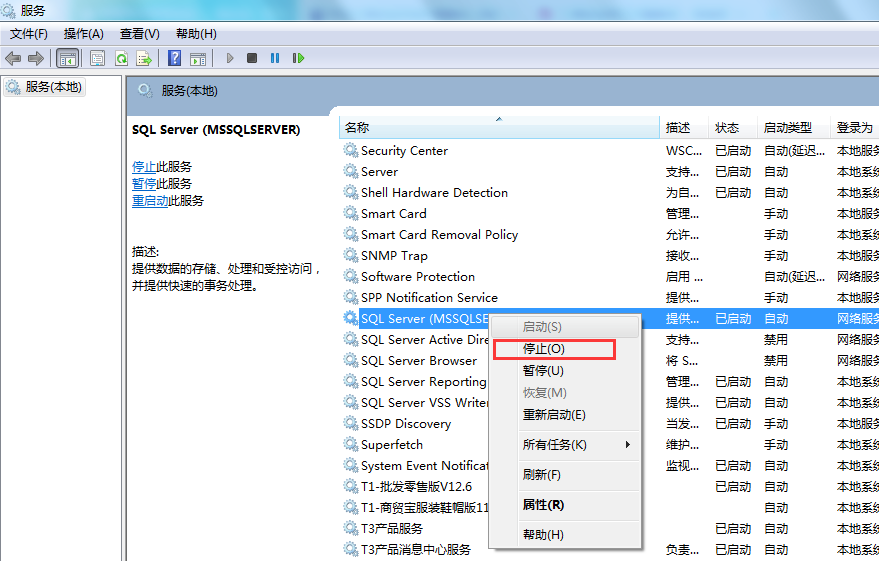
Task: Choose 暂停(U) in the context menu
Action: pyautogui.click(x=566, y=370)
